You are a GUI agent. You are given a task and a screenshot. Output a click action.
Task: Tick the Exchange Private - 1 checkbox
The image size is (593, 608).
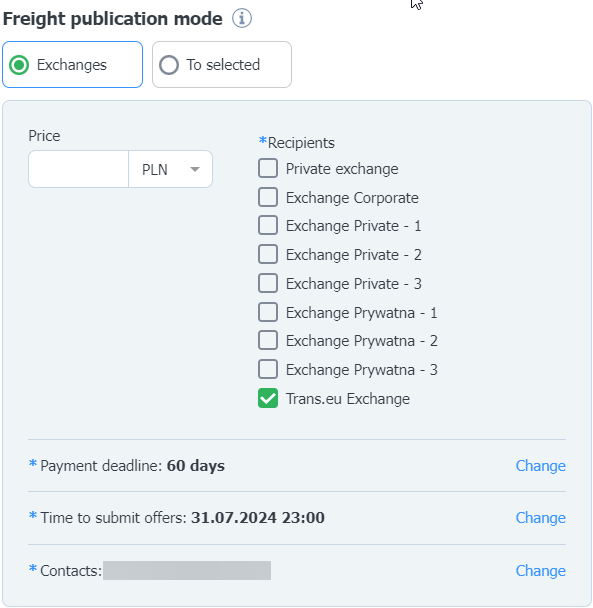coord(268,225)
